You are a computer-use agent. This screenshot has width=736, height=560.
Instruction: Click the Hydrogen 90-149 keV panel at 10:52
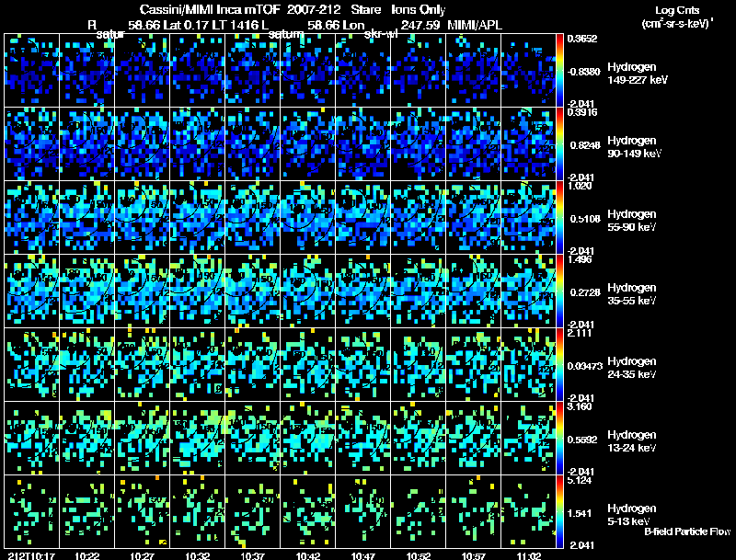tap(419, 144)
